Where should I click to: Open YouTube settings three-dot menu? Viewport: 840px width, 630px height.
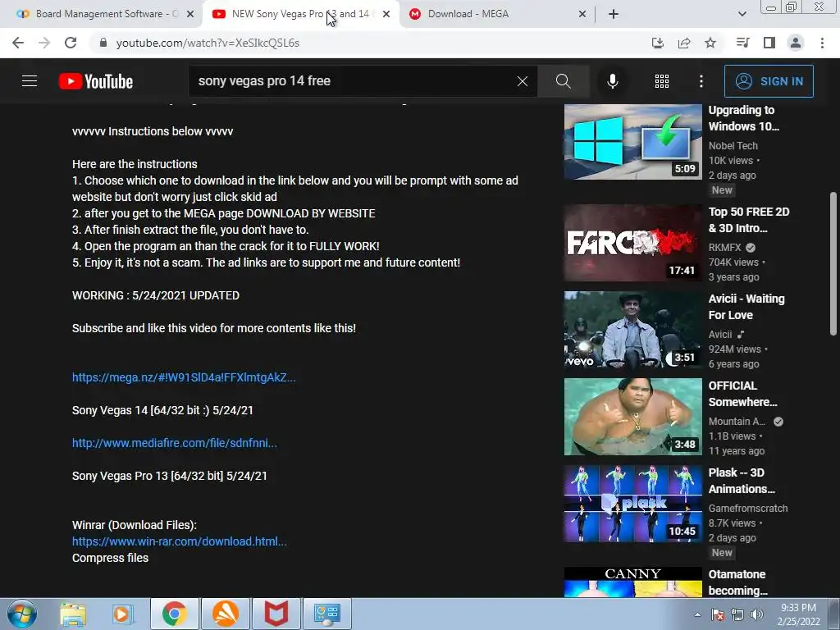(701, 81)
